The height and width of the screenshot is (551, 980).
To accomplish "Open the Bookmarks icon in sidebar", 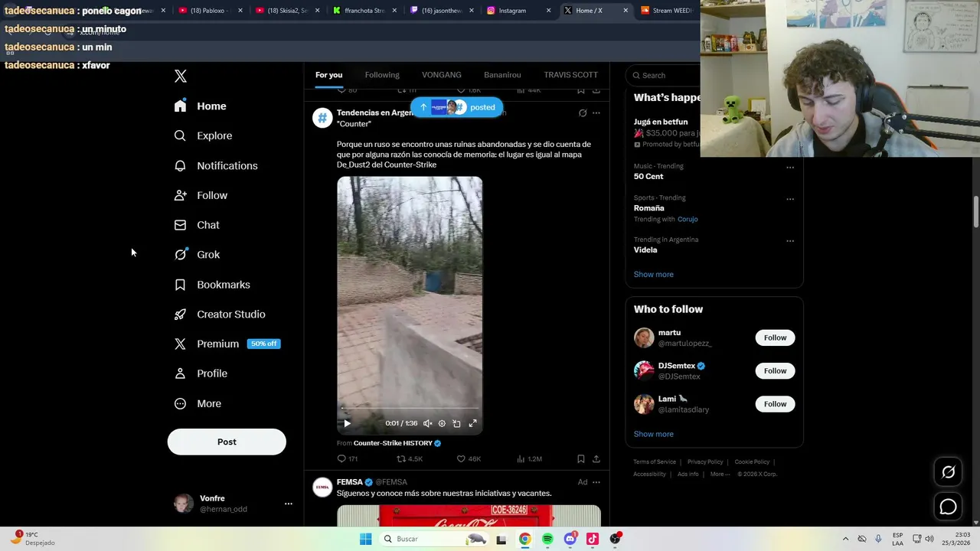I will [180, 285].
